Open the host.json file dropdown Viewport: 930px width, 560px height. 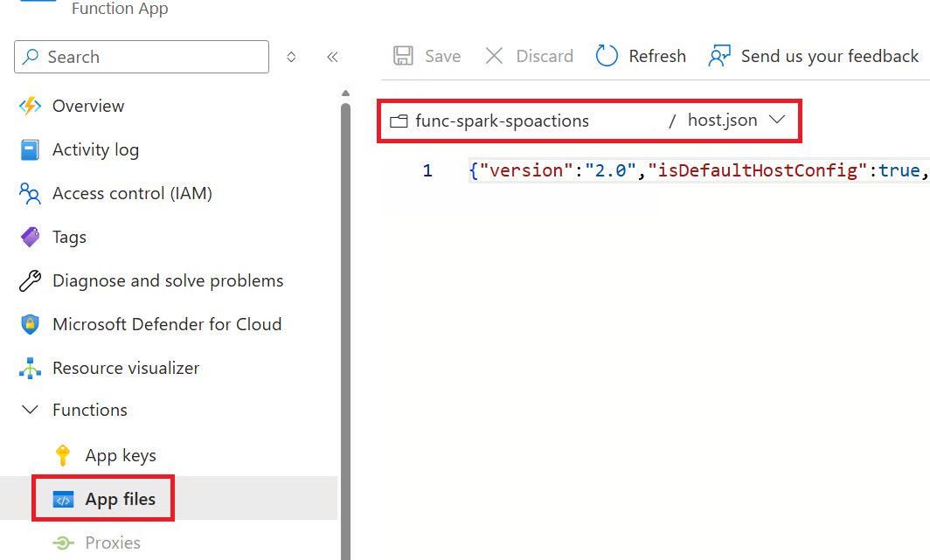point(776,120)
